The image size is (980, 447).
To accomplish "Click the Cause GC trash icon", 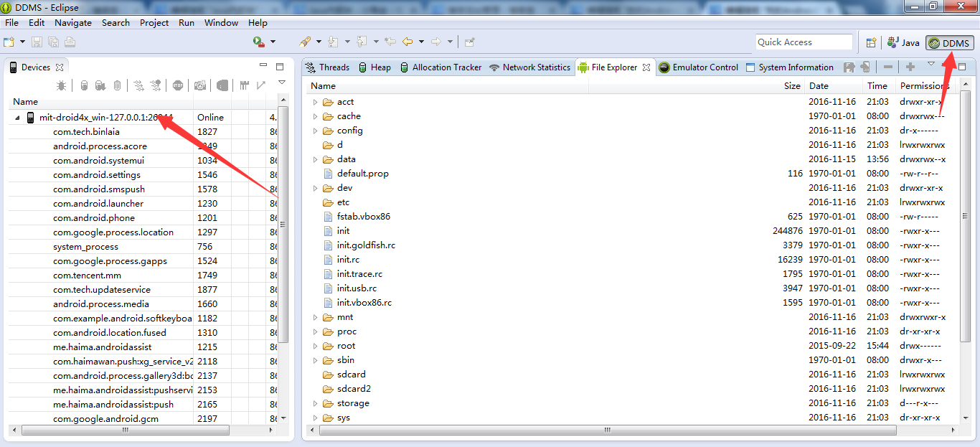I will 117,86.
